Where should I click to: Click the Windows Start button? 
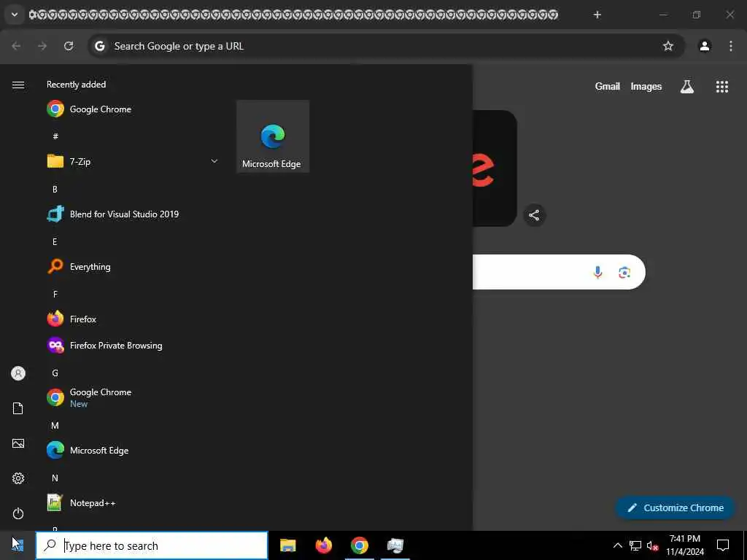pos(18,545)
